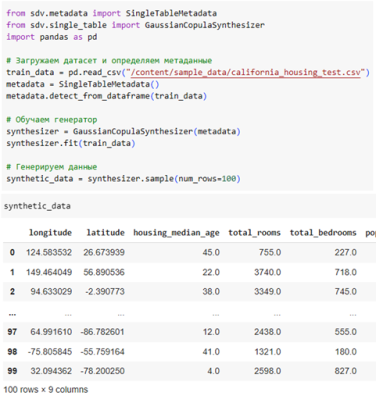Click the latitude column header
Viewport: 376px width, 397px height.
pyautogui.click(x=106, y=232)
